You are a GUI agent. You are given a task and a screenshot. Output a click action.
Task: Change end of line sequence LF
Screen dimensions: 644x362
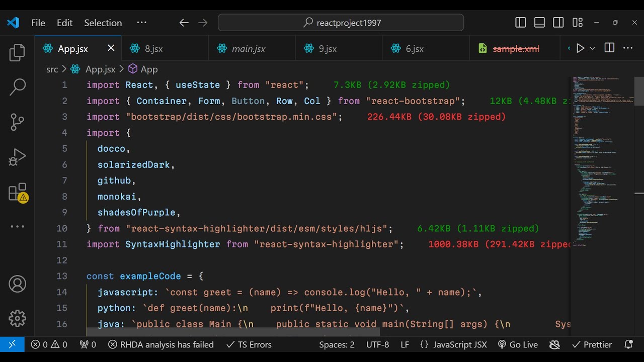(405, 344)
